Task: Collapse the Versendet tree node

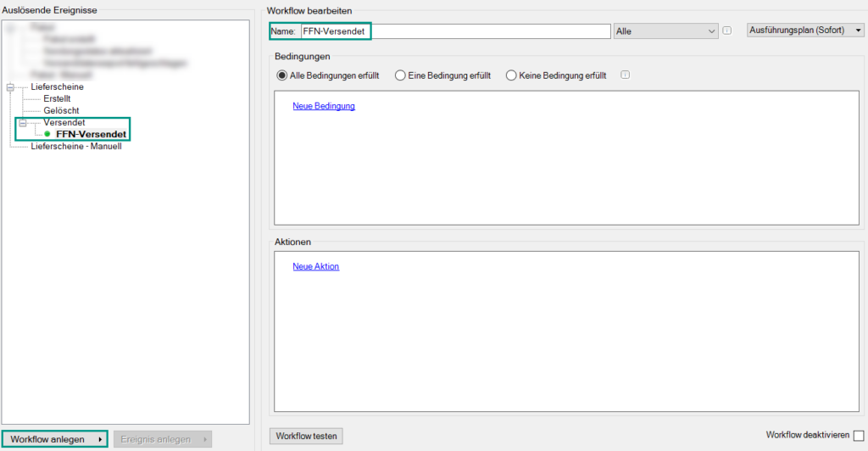Action: click(23, 123)
